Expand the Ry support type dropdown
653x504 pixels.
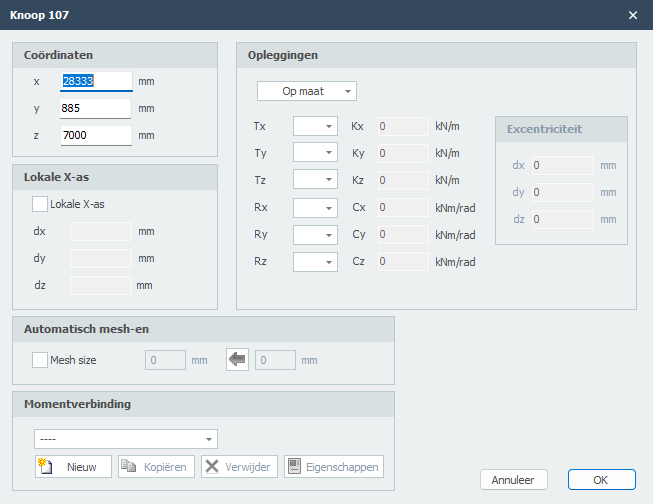click(x=315, y=234)
